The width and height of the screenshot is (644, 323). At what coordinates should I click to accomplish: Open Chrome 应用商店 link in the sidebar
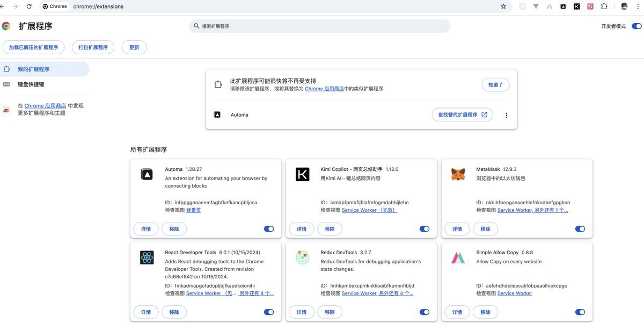click(45, 106)
